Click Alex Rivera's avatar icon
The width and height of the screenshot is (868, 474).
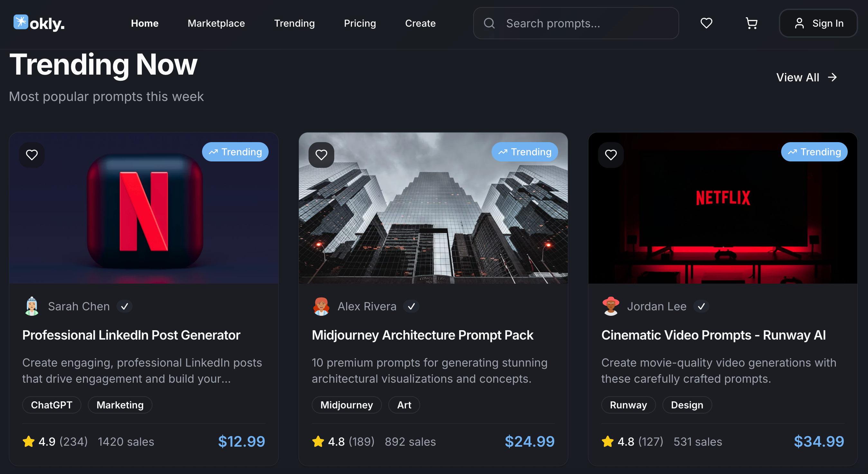[x=321, y=306]
